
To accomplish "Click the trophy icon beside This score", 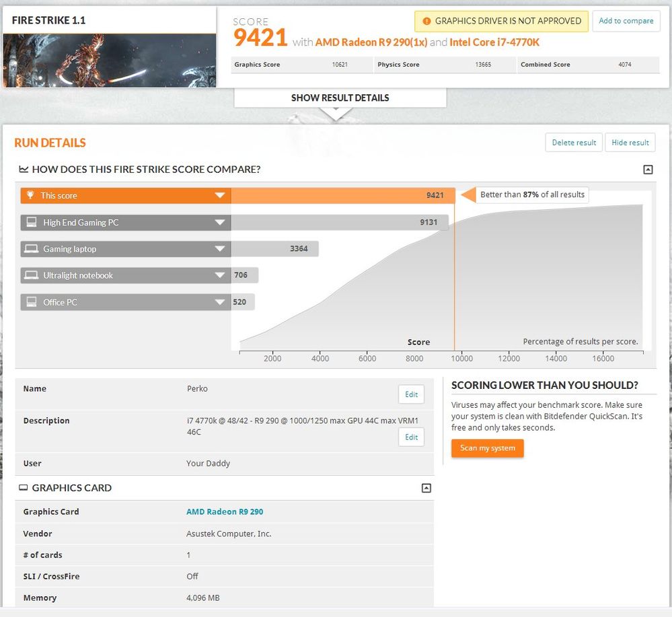I will (30, 195).
